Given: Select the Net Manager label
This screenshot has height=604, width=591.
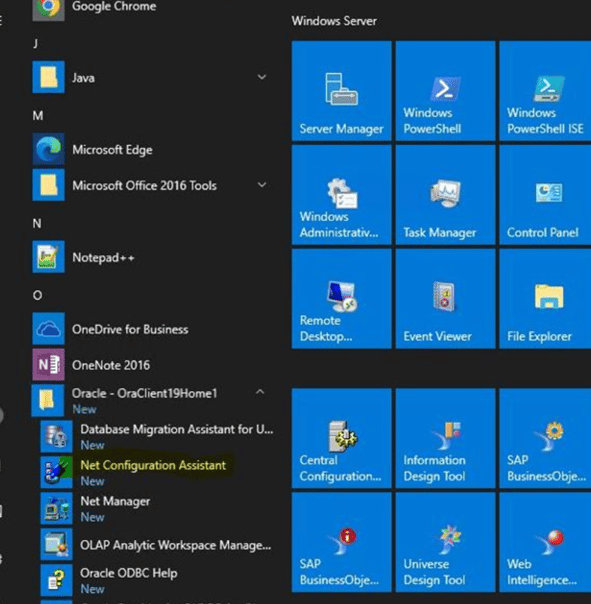Looking at the screenshot, I should [115, 501].
